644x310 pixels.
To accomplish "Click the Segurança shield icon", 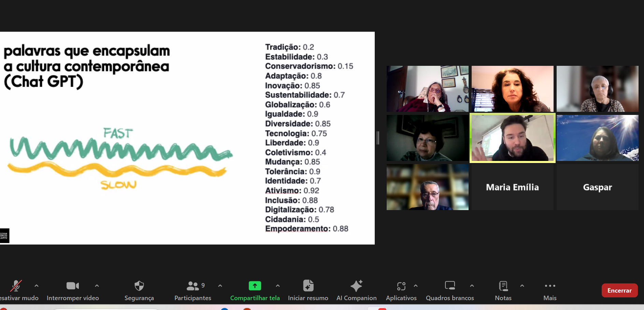I will (x=139, y=286).
